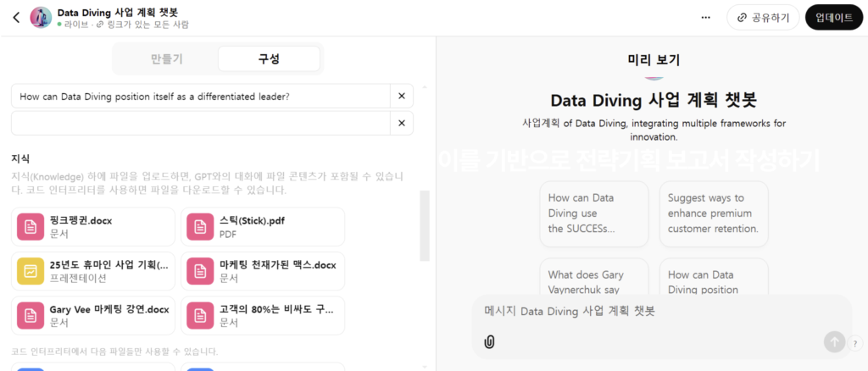
Task: Click the message input field
Action: (644, 312)
